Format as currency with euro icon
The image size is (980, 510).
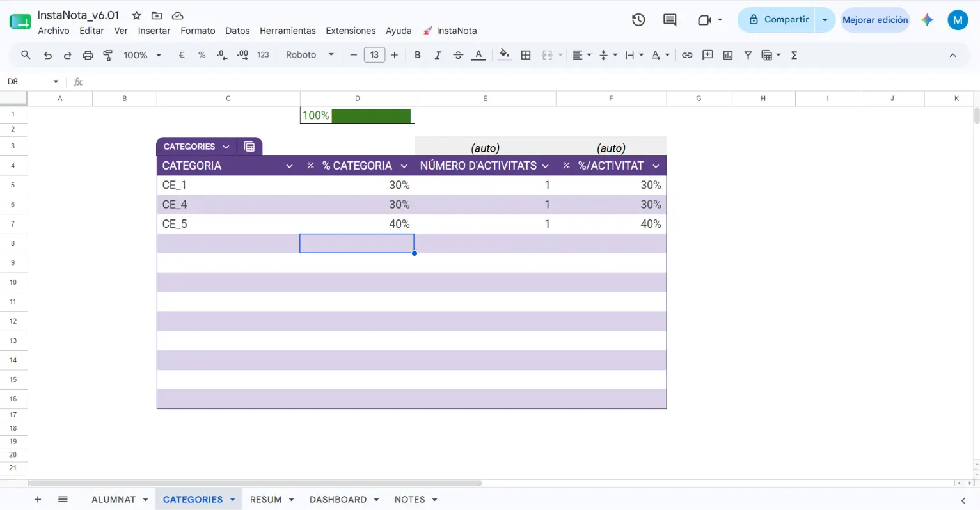182,55
